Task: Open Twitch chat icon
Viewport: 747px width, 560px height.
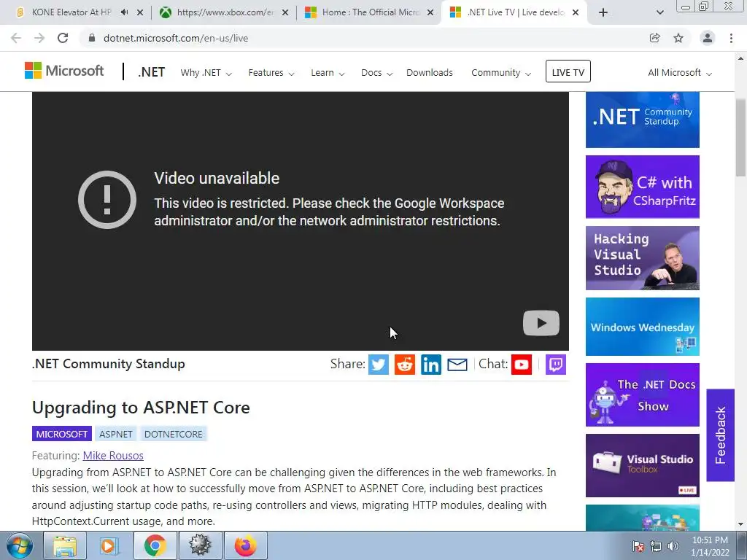Action: (555, 365)
